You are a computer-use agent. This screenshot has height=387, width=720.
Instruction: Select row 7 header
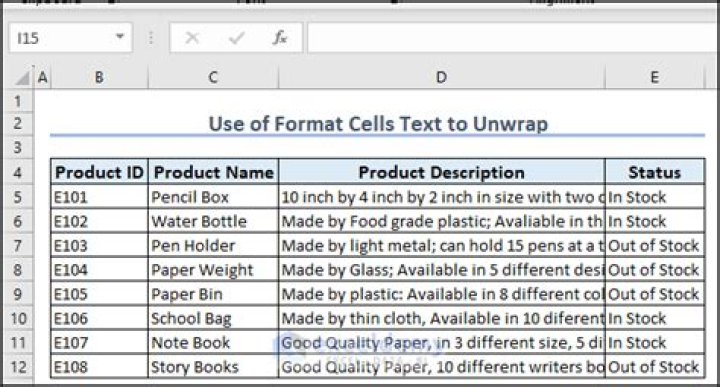click(17, 246)
